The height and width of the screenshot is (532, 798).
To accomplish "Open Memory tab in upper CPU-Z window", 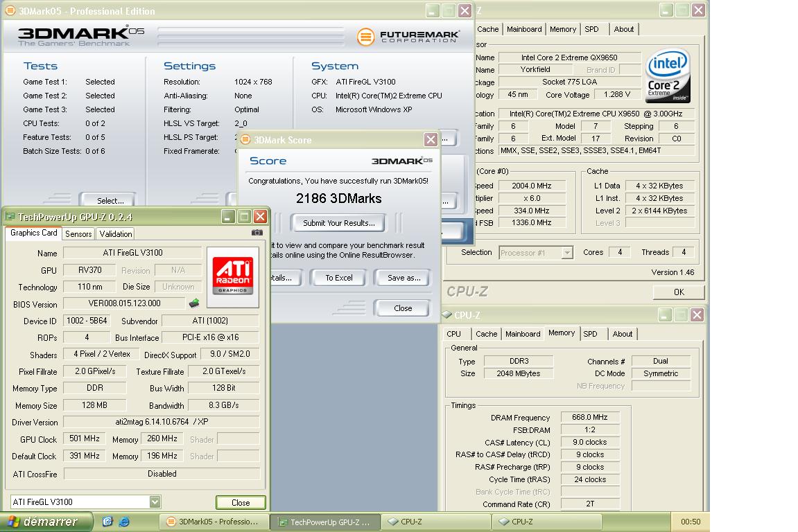I will (563, 29).
